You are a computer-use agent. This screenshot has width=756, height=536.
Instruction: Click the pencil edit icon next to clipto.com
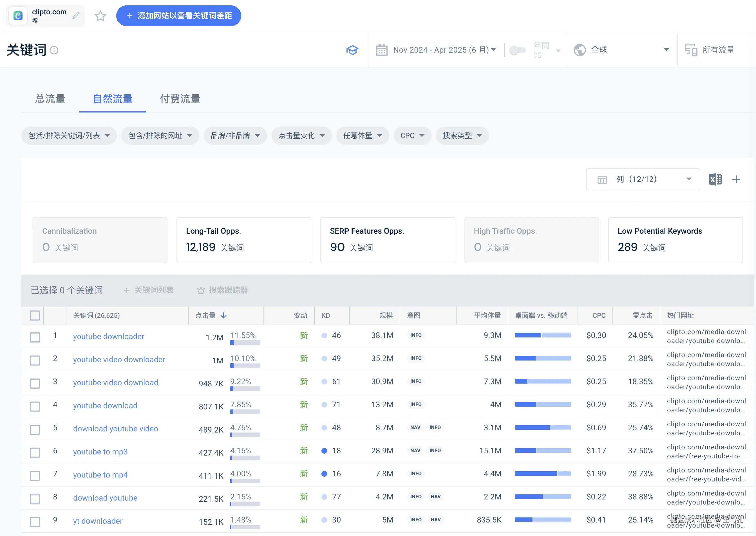[x=76, y=15]
